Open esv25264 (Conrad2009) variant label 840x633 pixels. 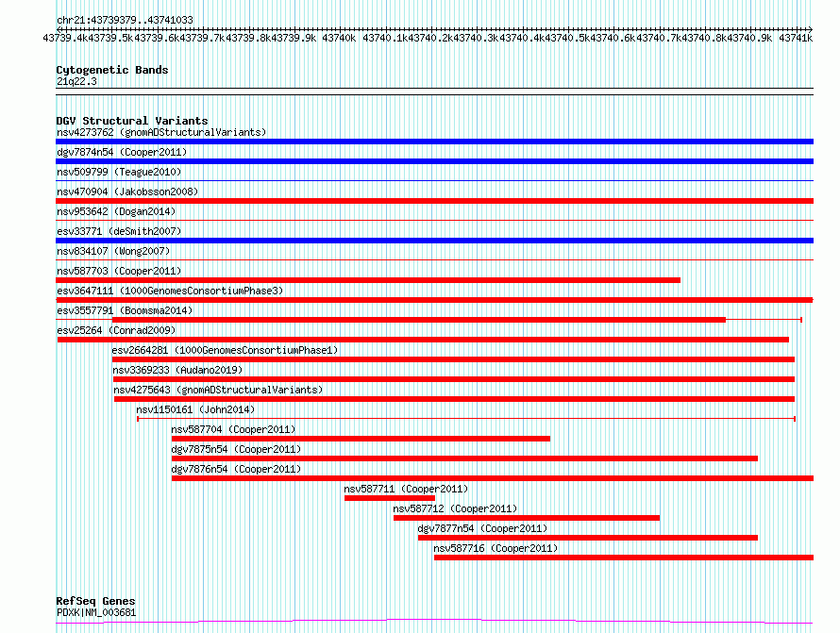click(116, 330)
